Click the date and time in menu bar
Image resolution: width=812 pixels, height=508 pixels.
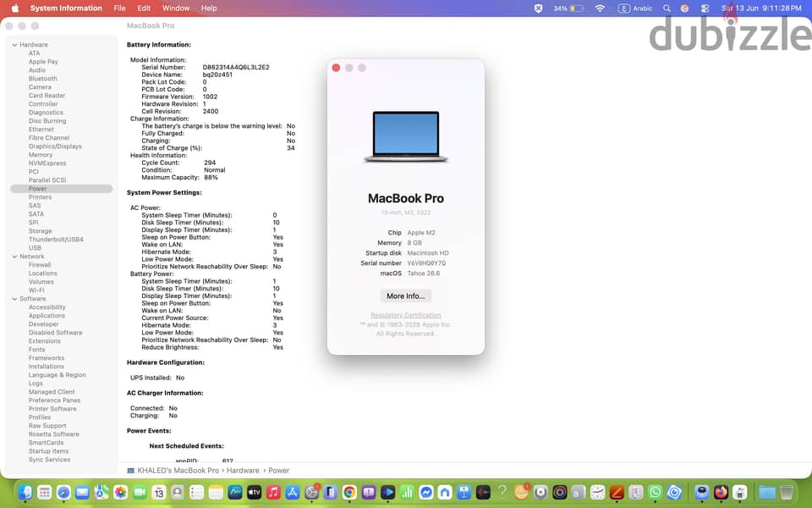[761, 8]
